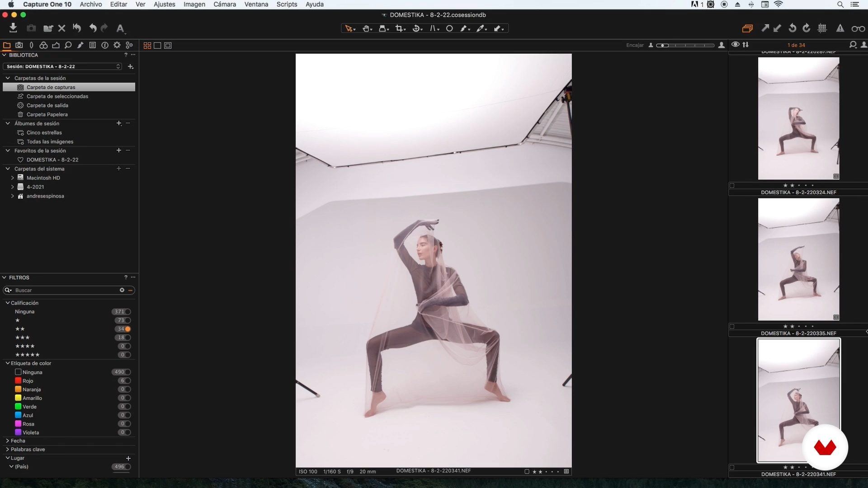The width and height of the screenshot is (868, 488).
Task: Switch viewer to multi-image grid view
Action: 147,46
